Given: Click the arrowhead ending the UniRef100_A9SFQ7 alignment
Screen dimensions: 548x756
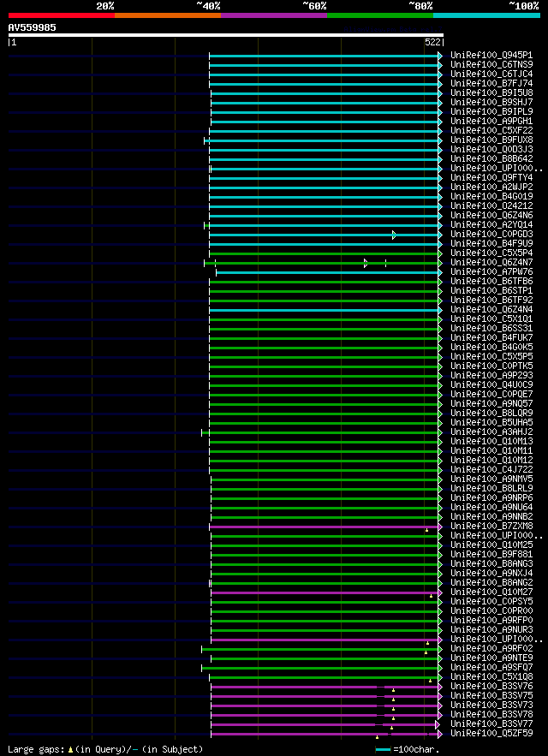Looking at the screenshot, I should click(440, 669).
